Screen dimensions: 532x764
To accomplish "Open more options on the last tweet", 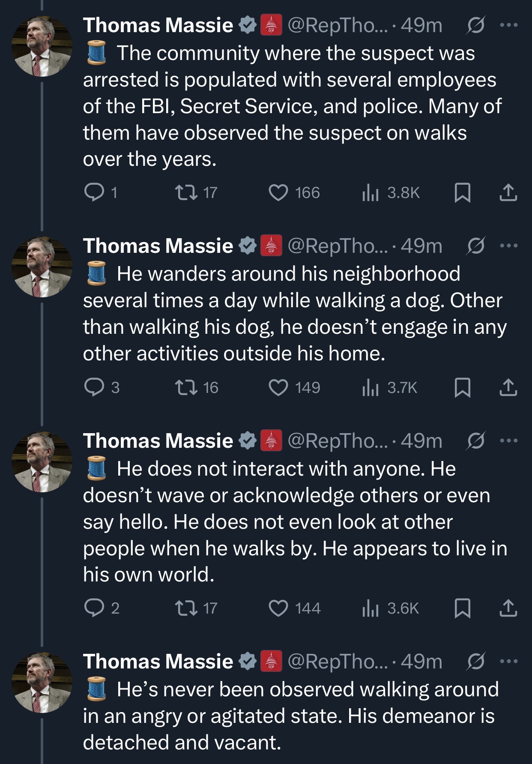I will pyautogui.click(x=509, y=661).
